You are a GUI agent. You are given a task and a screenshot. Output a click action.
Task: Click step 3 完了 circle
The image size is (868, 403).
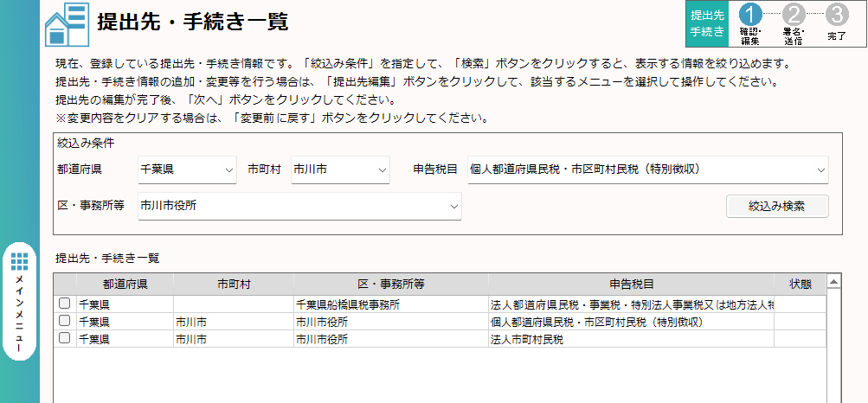coord(837,15)
